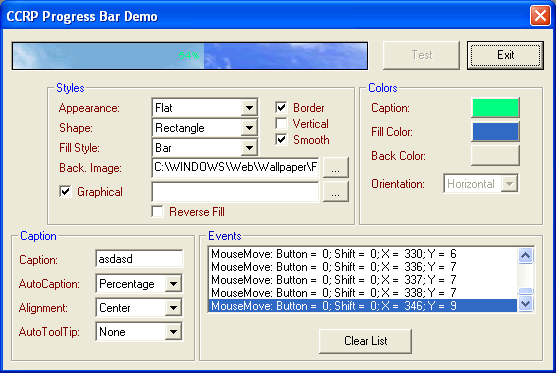
Task: Expand the Alignment dropdown showing Center
Action: pyautogui.click(x=173, y=308)
